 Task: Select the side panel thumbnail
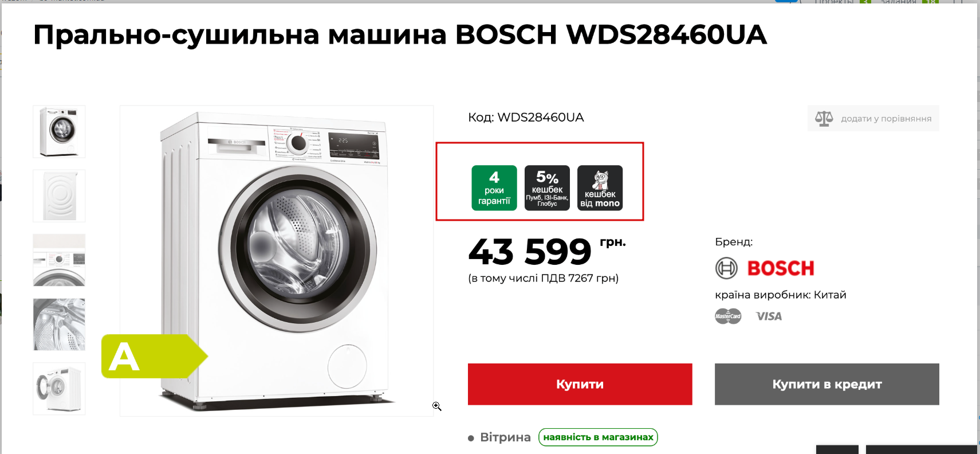59,195
